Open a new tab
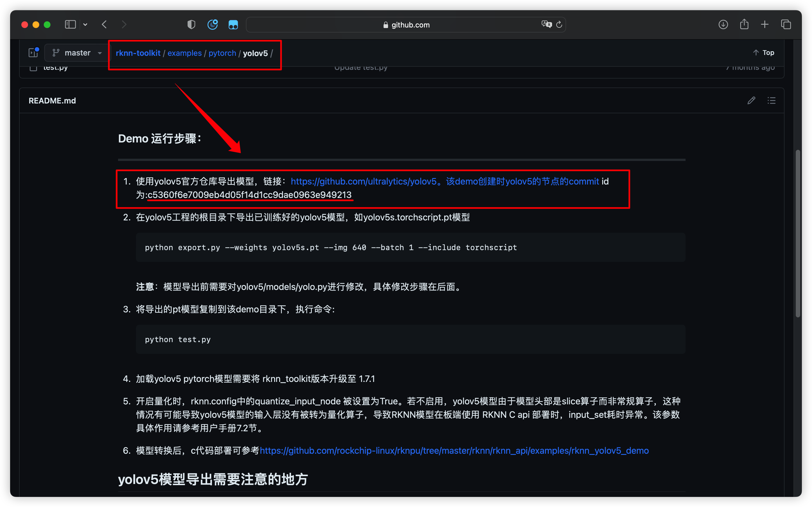Image resolution: width=812 pixels, height=507 pixels. pos(765,24)
